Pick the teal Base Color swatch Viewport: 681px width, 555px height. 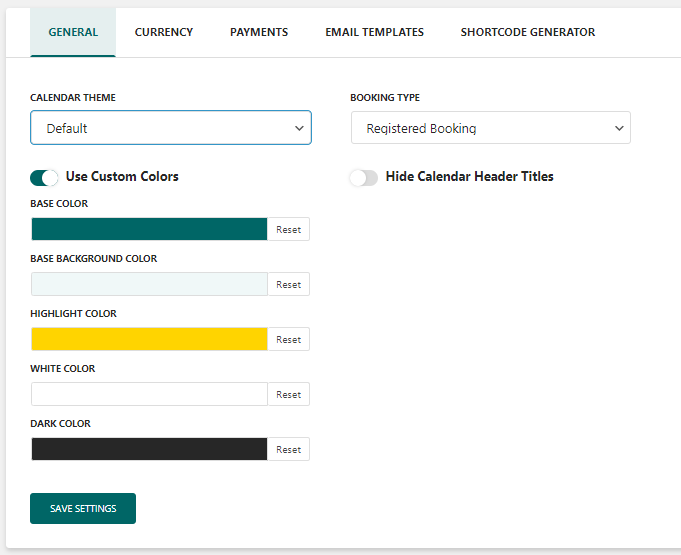(149, 229)
